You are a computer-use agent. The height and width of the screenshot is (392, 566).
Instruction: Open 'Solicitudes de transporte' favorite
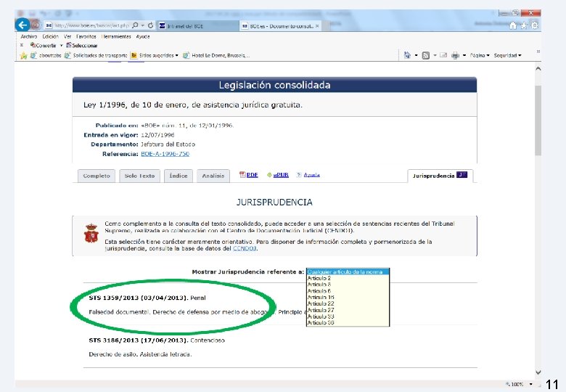(x=96, y=56)
